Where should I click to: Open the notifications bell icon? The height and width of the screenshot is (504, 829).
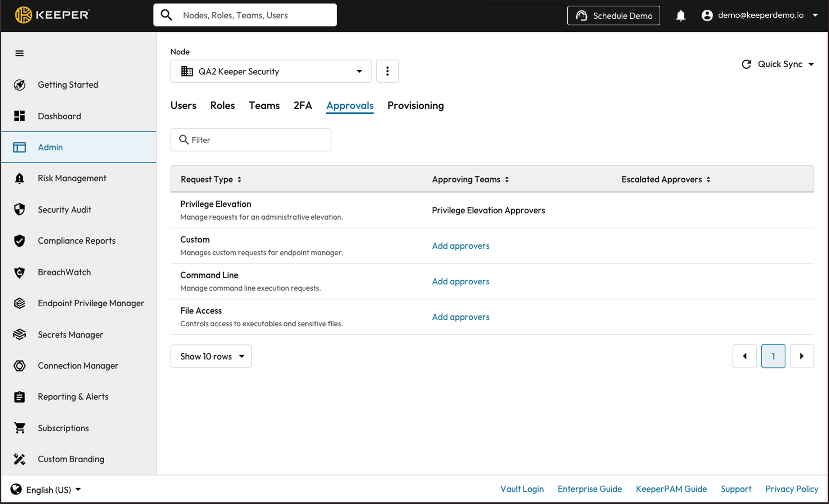point(680,15)
